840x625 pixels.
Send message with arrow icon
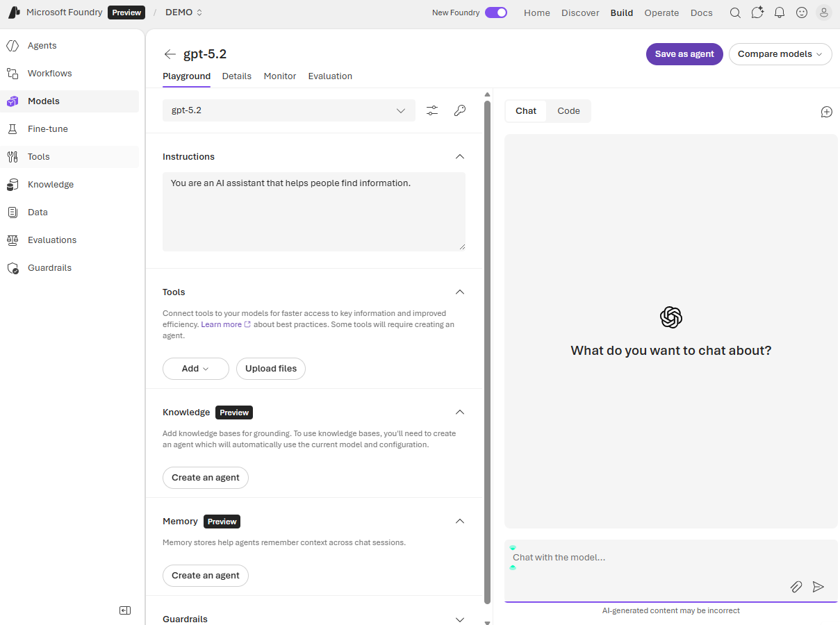pyautogui.click(x=818, y=587)
